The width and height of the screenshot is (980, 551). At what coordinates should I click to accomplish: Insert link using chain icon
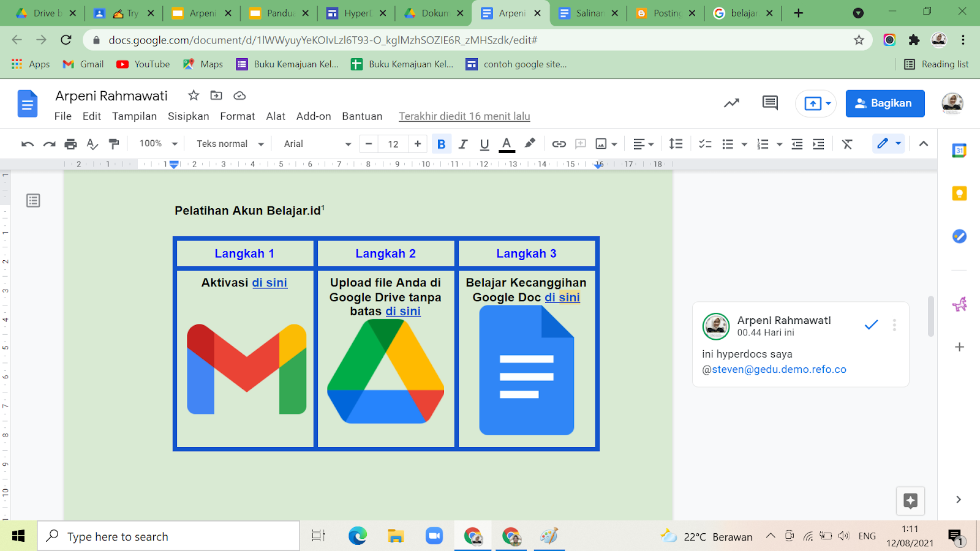(x=559, y=144)
